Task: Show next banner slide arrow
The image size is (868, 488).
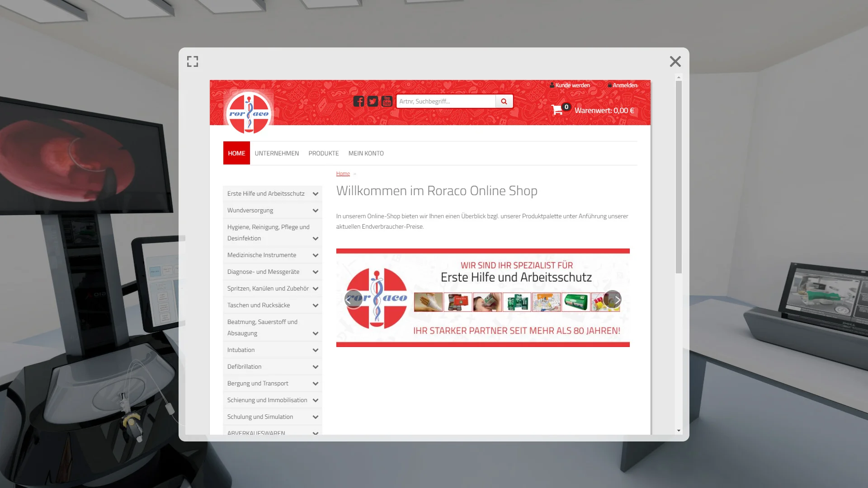Action: coord(613,299)
